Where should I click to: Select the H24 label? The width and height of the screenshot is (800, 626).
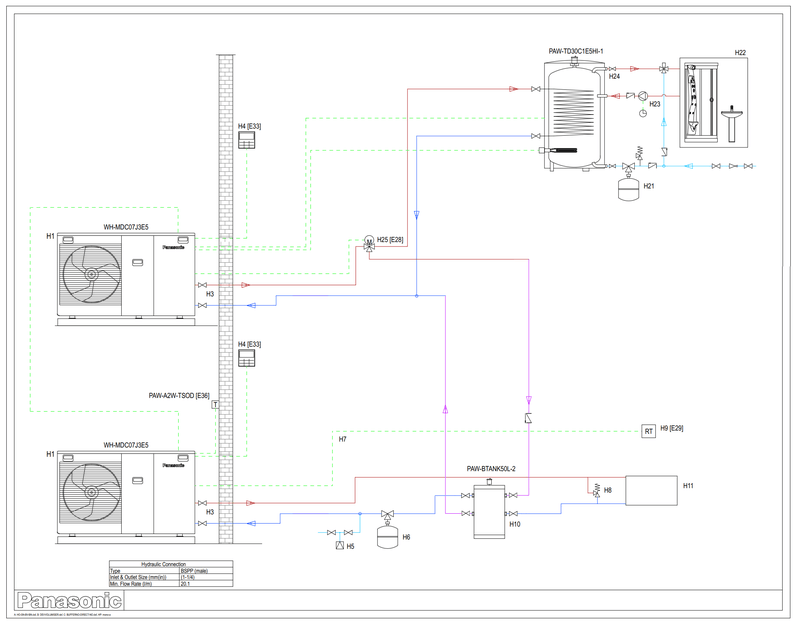(614, 76)
